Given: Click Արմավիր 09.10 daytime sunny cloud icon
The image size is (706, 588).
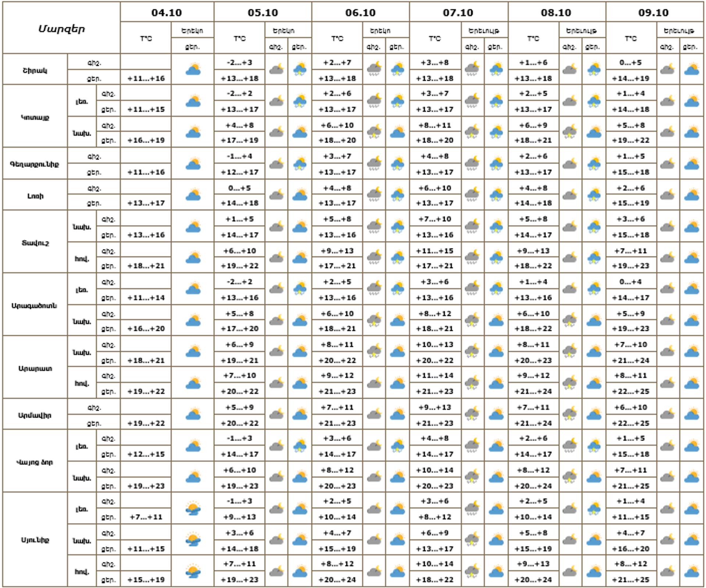Looking at the screenshot, I should click(x=692, y=414).
